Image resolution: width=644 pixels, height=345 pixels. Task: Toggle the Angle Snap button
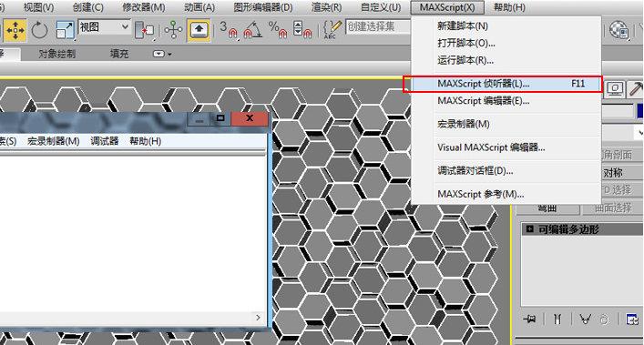(x=253, y=30)
